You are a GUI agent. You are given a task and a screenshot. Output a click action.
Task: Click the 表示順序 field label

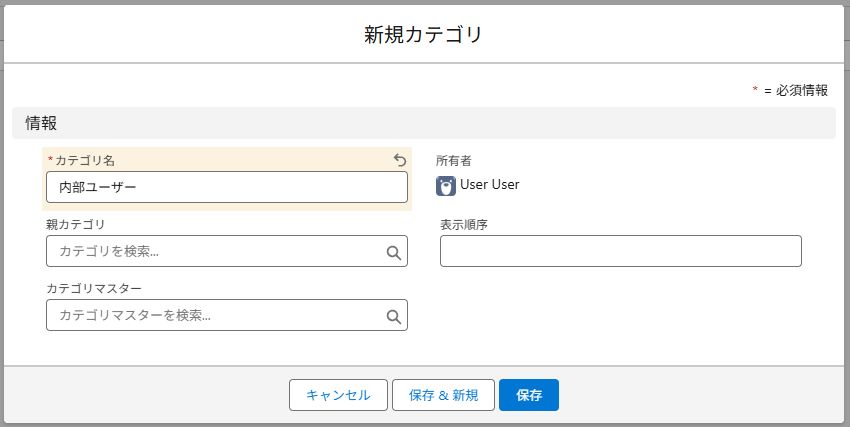click(x=464, y=224)
